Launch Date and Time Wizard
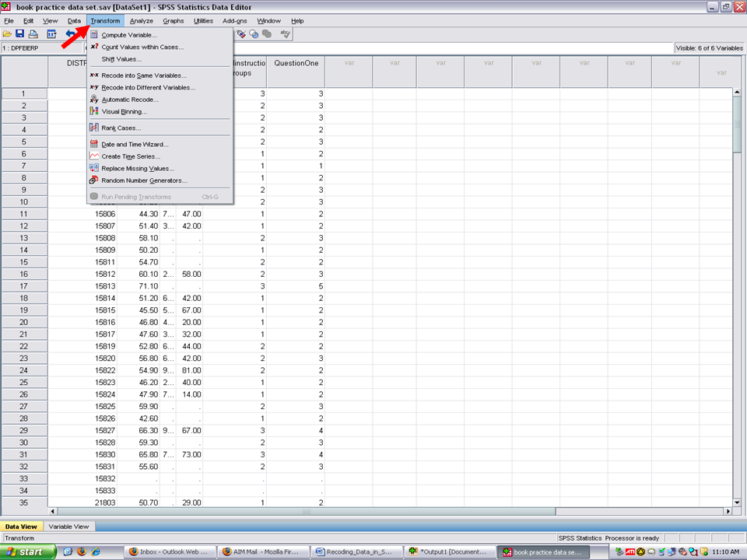The width and height of the screenshot is (747, 560). pos(135,145)
